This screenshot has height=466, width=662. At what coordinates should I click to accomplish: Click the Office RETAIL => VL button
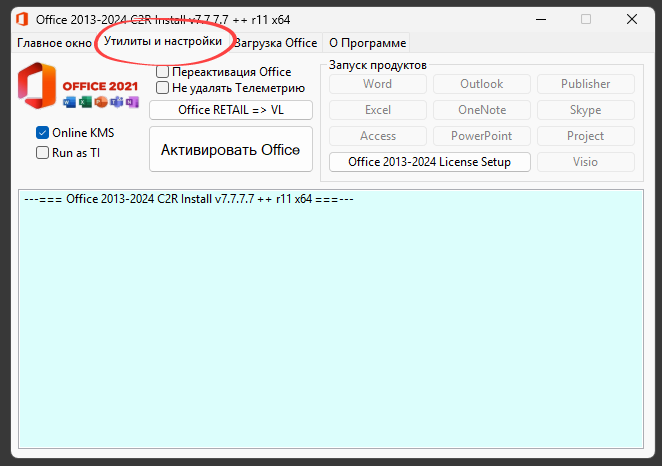pyautogui.click(x=231, y=110)
